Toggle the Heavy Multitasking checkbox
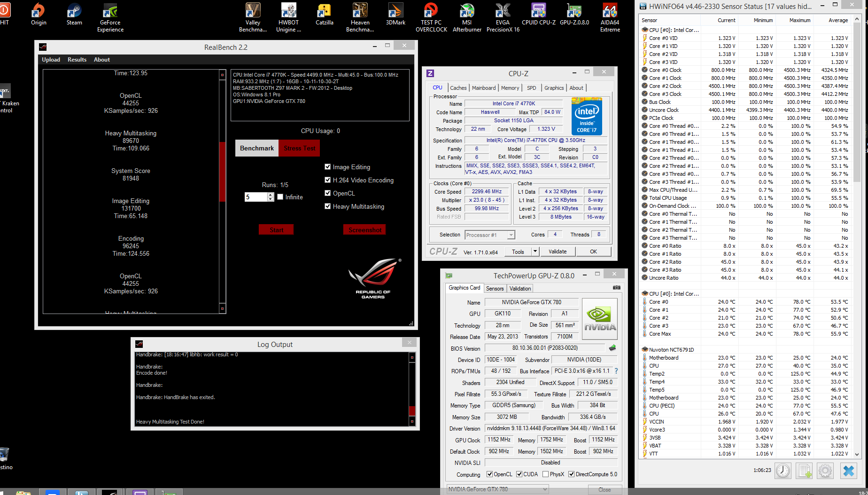Viewport: 868px width, 495px height. coord(327,206)
